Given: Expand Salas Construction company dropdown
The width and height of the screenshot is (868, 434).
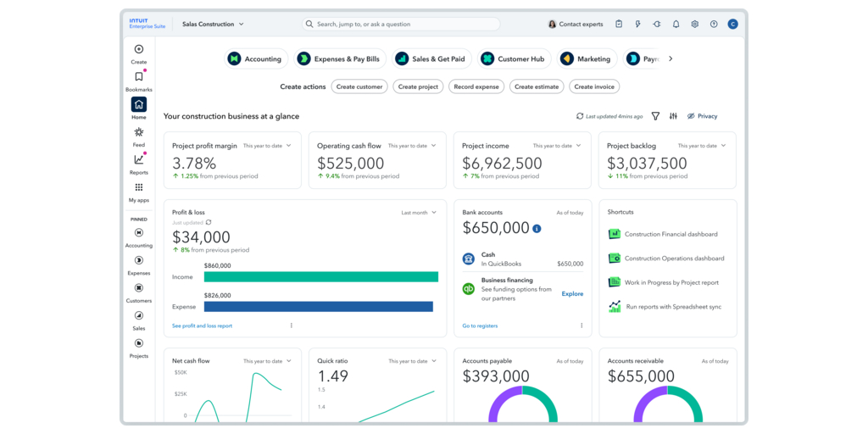Looking at the screenshot, I should (x=213, y=25).
